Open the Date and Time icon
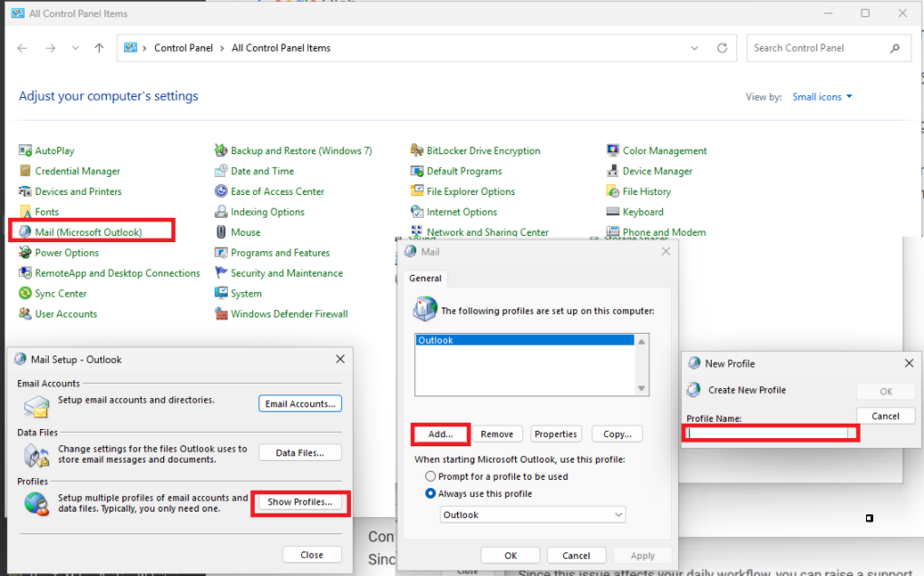Viewport: 924px width, 576px height. tap(221, 171)
